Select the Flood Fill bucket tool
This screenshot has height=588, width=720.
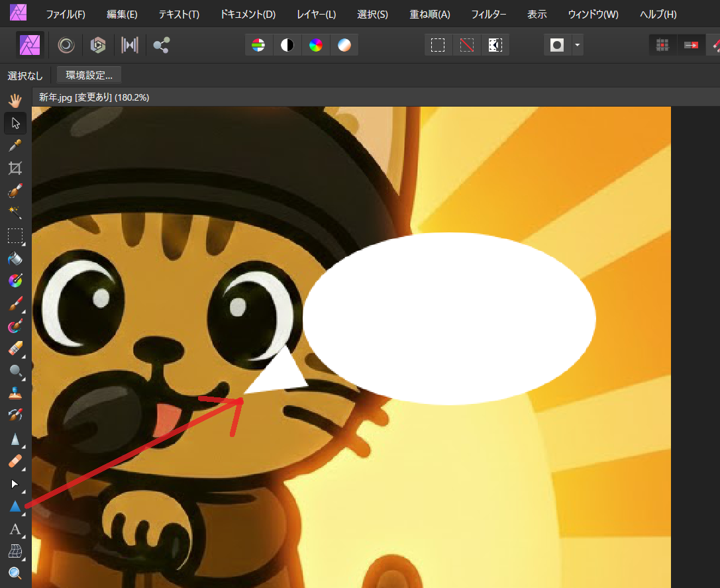[x=15, y=258]
